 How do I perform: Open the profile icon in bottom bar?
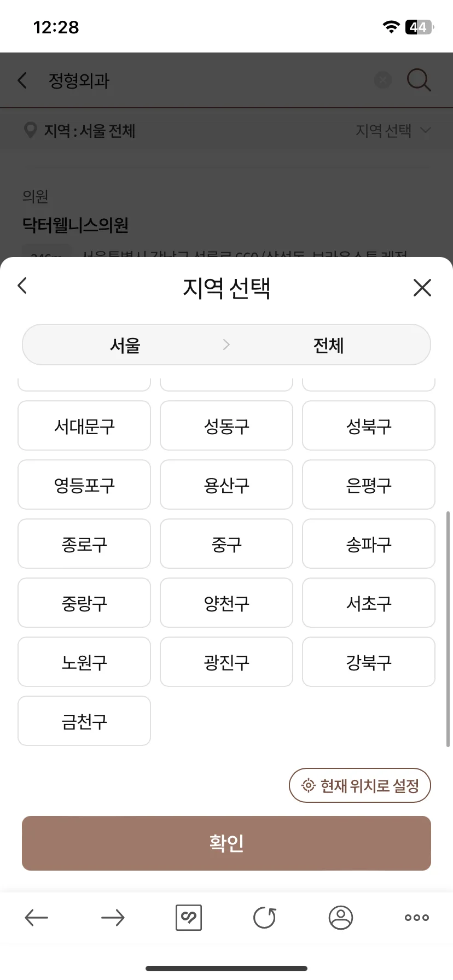click(x=341, y=918)
